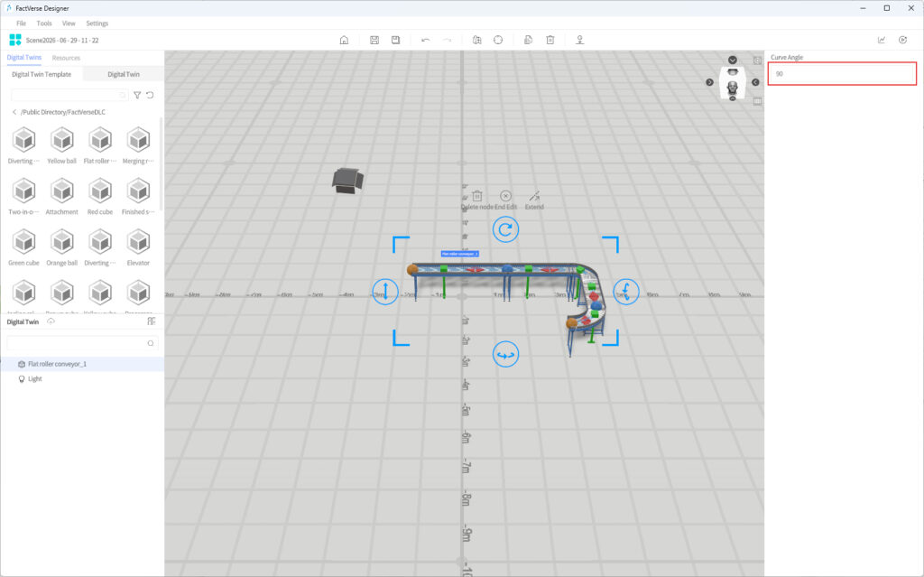Click the play preview icon at top right

(902, 40)
